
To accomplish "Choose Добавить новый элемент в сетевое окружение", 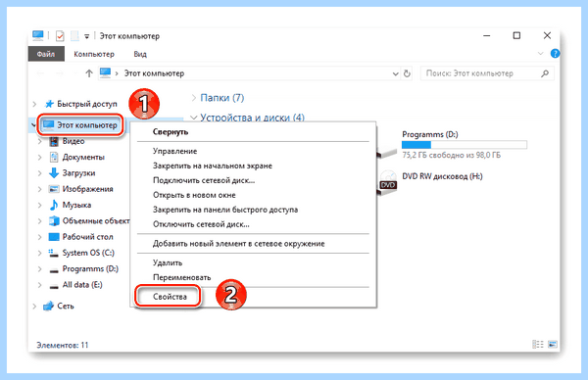I will tap(253, 244).
